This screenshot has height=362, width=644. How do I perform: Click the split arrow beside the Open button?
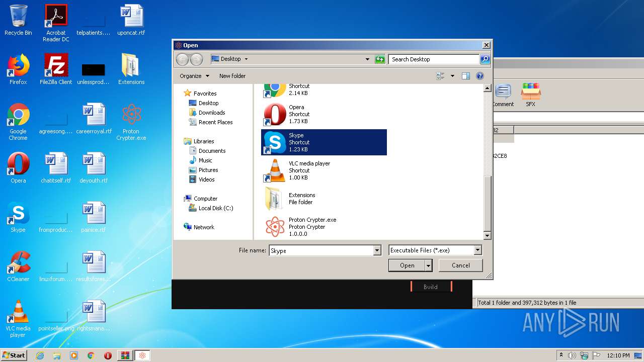click(x=428, y=265)
